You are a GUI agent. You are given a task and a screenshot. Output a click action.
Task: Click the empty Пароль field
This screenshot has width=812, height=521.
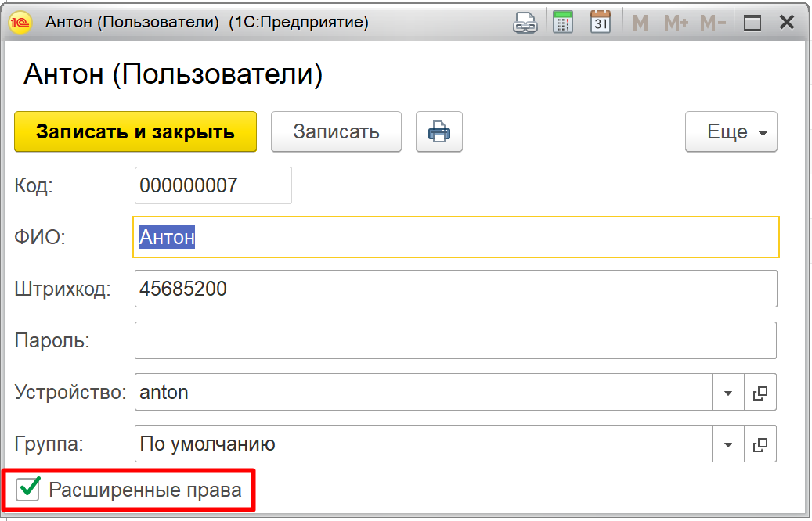[x=456, y=340]
